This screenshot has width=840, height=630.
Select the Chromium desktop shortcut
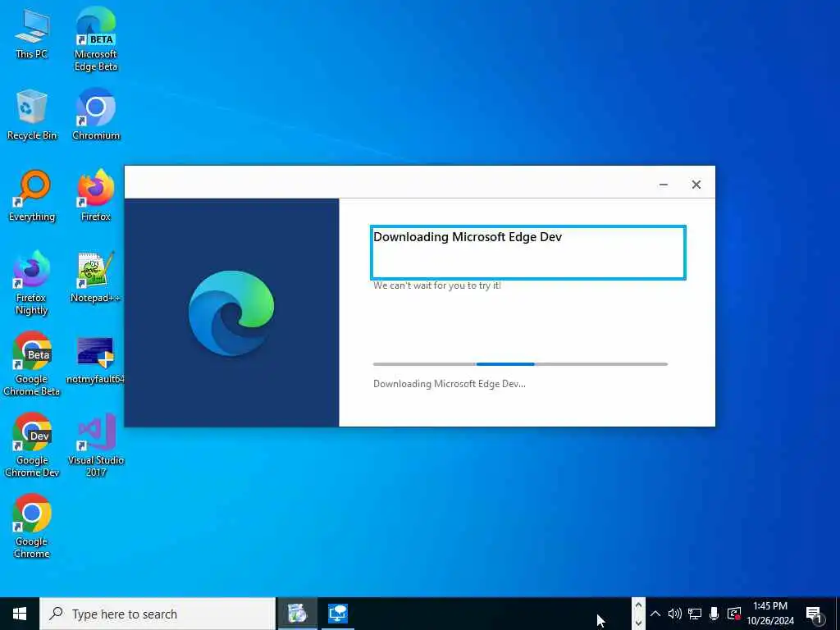96,115
